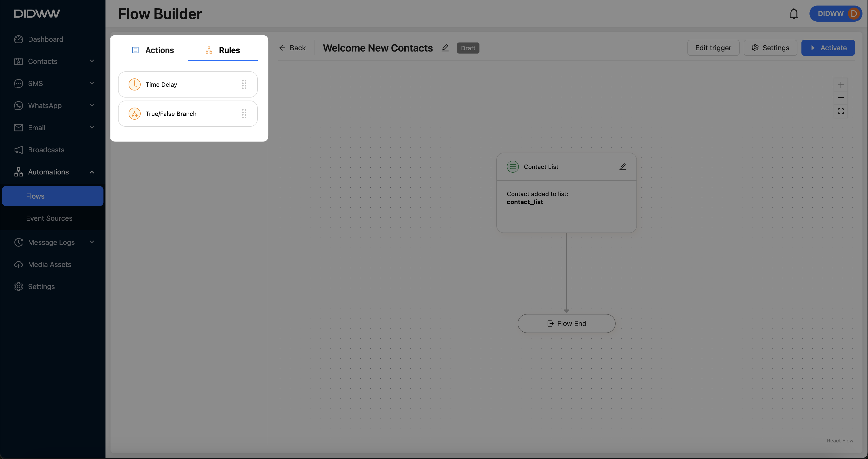
Task: Go back using the Back link
Action: tap(292, 48)
